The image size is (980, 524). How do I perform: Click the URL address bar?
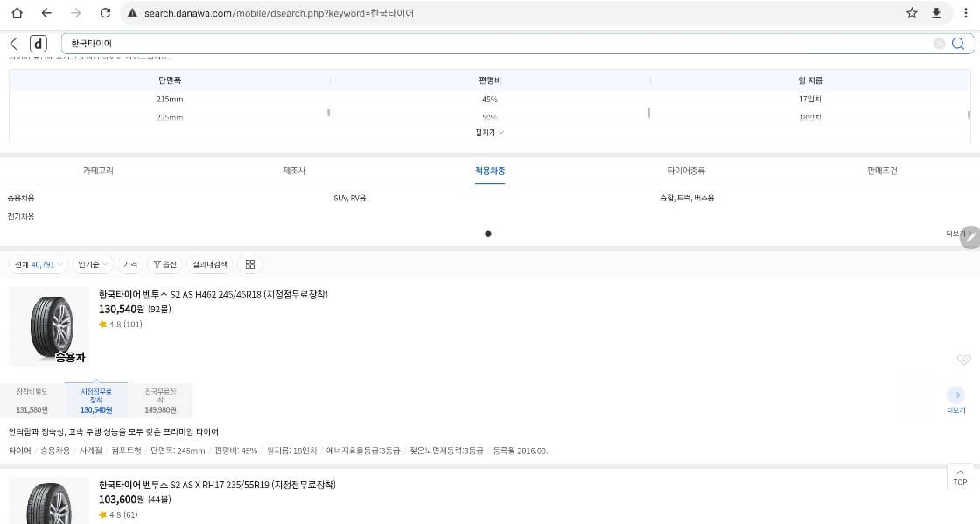(513, 13)
